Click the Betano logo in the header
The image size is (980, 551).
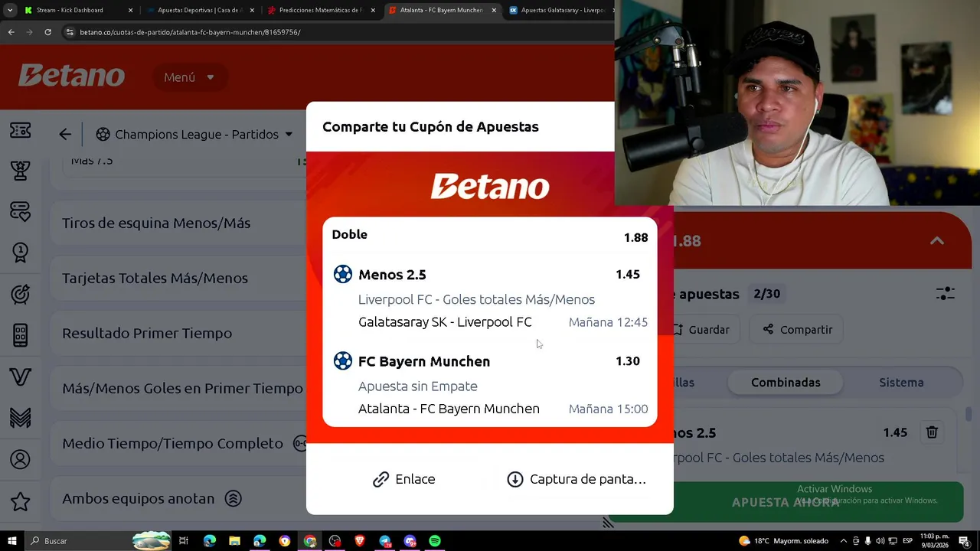pos(71,76)
